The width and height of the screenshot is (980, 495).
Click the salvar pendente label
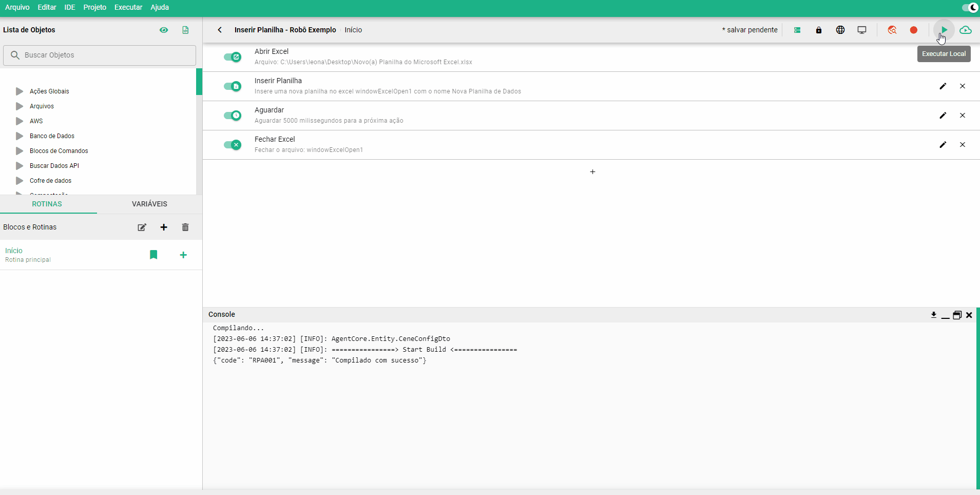pos(750,30)
